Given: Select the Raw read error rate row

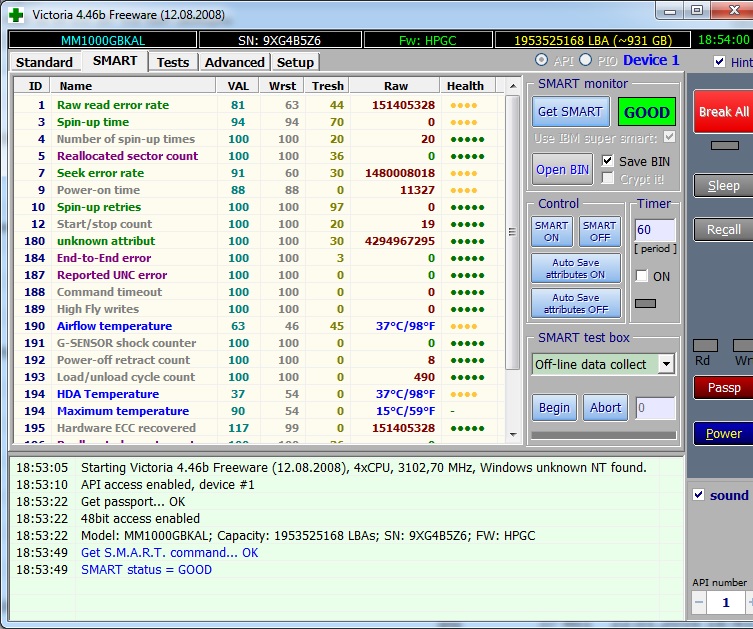Looking at the screenshot, I should [259, 105].
